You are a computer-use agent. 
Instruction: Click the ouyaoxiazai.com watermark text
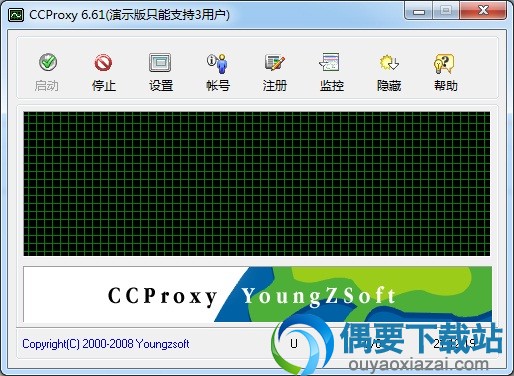coord(418,364)
